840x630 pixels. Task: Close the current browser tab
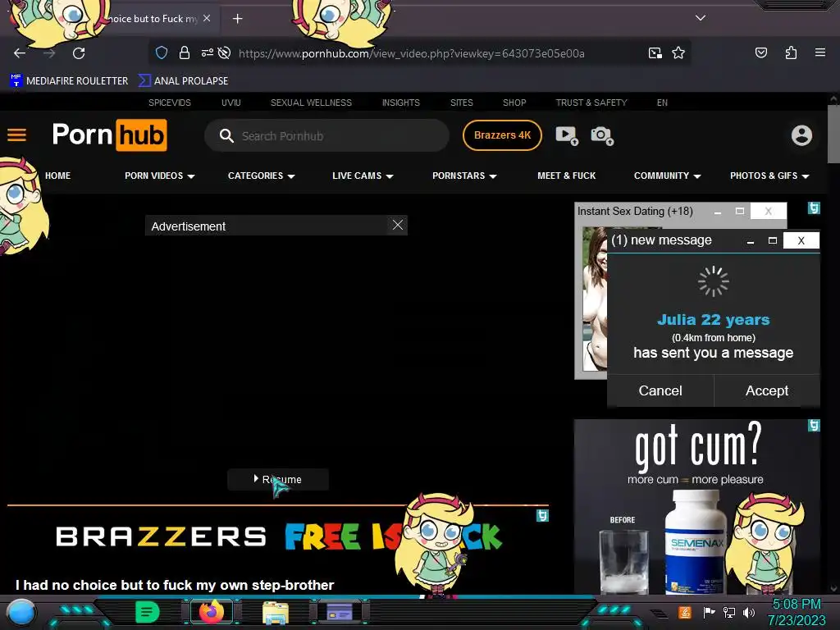[x=207, y=18]
